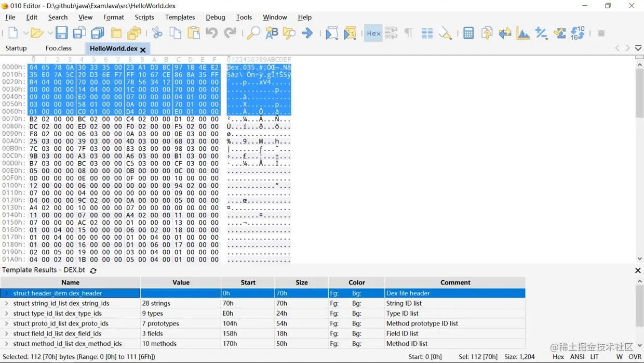644x363 pixels.
Task: Toggle LIT endianness in status bar
Action: click(x=594, y=357)
